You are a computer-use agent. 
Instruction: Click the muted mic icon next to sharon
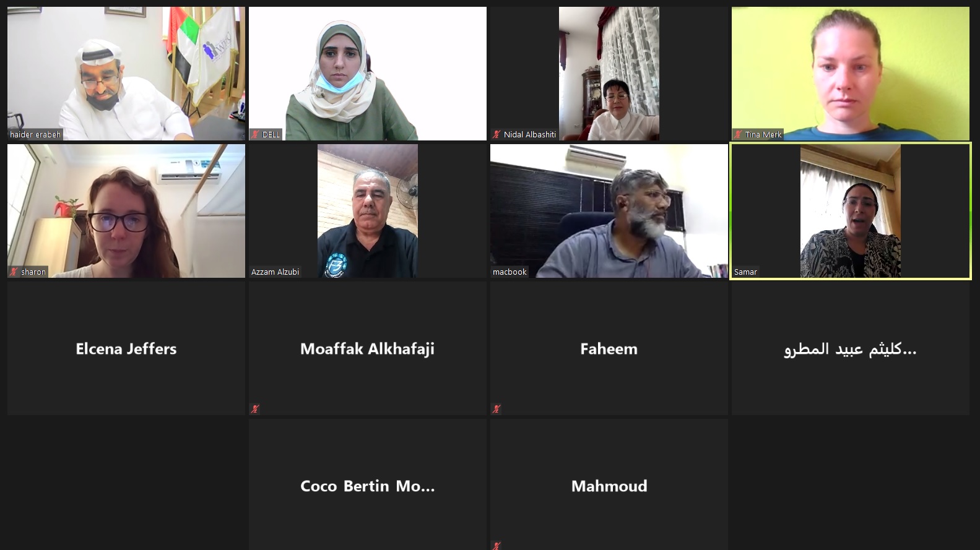click(x=14, y=272)
